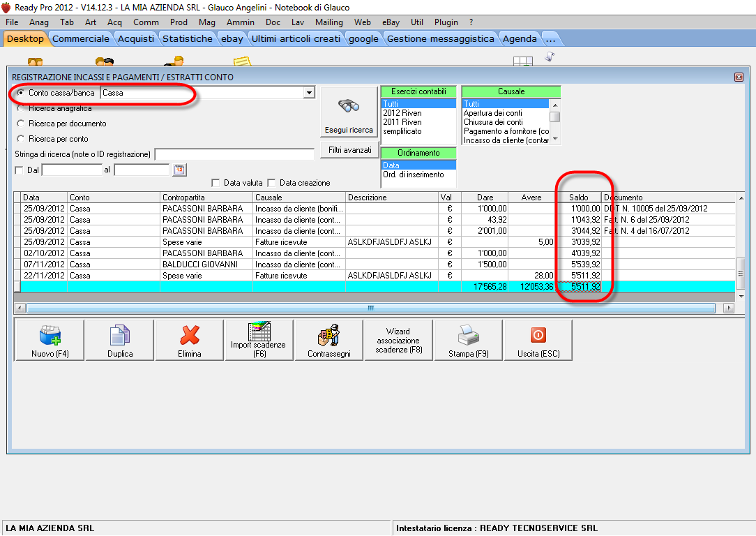The width and height of the screenshot is (756, 536).
Task: Click the total Avere value 12'053,36
Action: 531,287
